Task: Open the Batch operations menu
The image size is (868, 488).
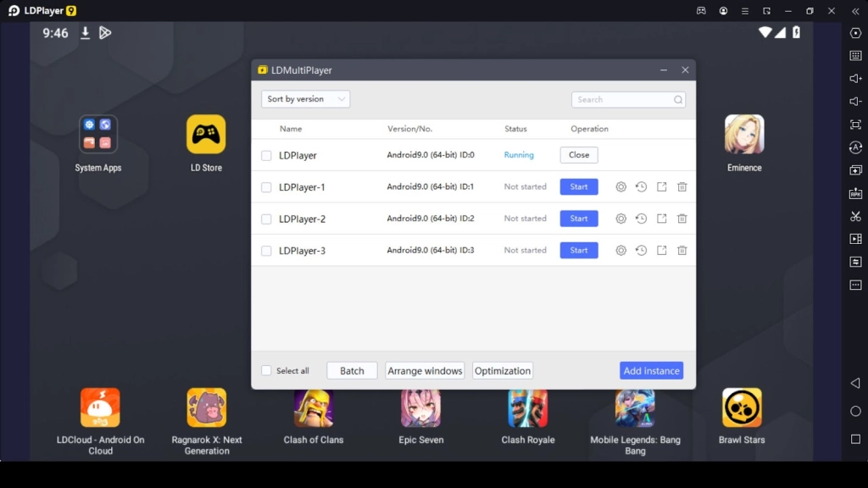Action: 352,371
